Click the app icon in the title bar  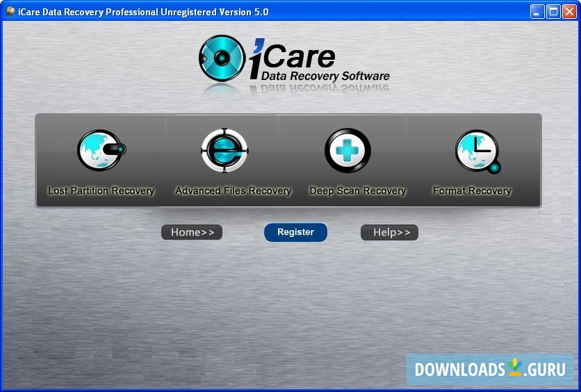10,12
